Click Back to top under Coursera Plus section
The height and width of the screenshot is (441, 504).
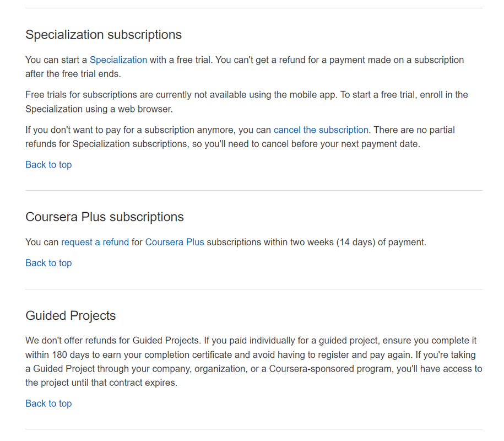coord(48,263)
